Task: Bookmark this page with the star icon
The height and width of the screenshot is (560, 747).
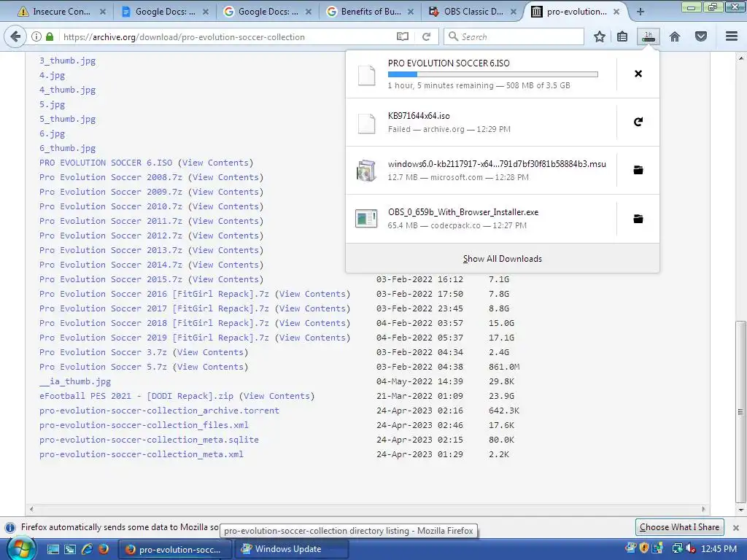Action: (600, 36)
